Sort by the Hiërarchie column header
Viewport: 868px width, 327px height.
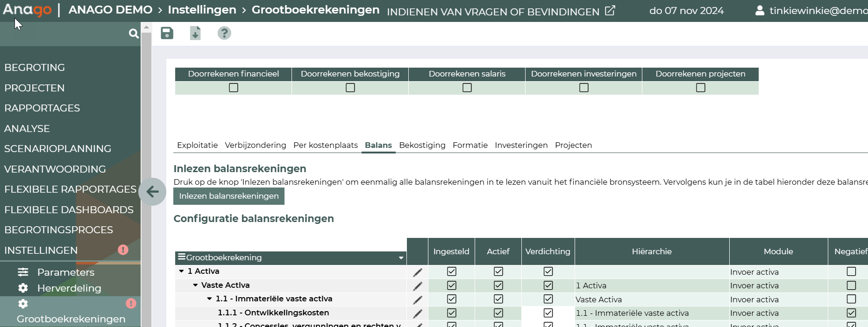coord(652,251)
